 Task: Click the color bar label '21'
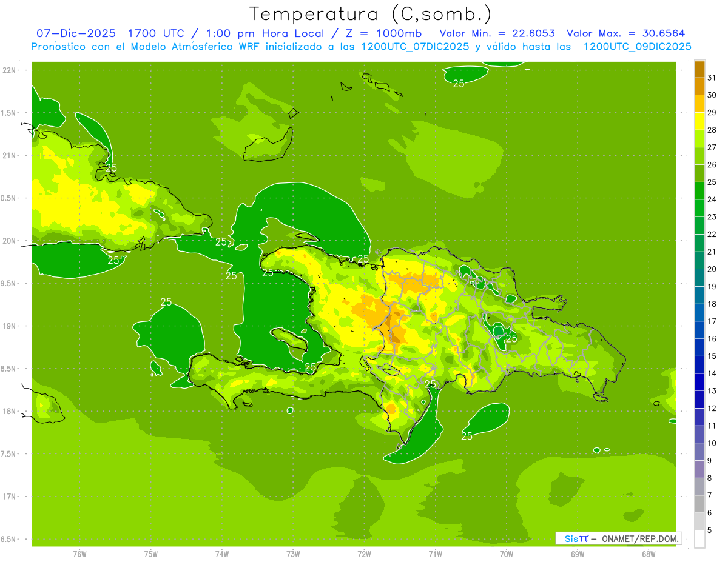(x=712, y=252)
